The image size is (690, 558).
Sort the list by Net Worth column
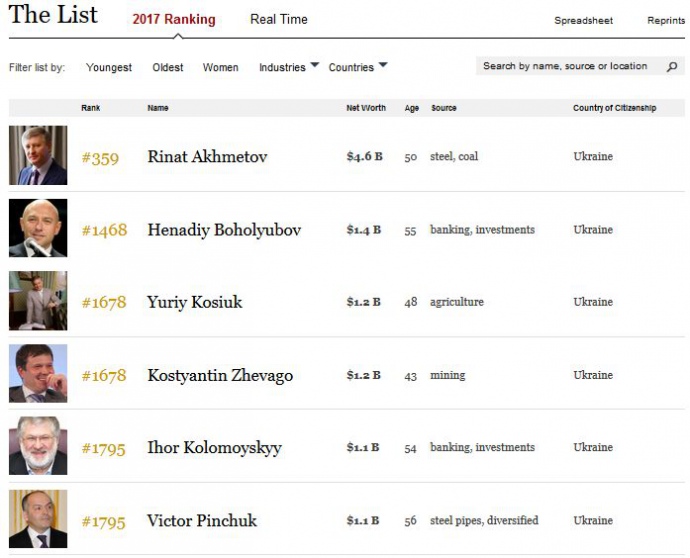(366, 108)
